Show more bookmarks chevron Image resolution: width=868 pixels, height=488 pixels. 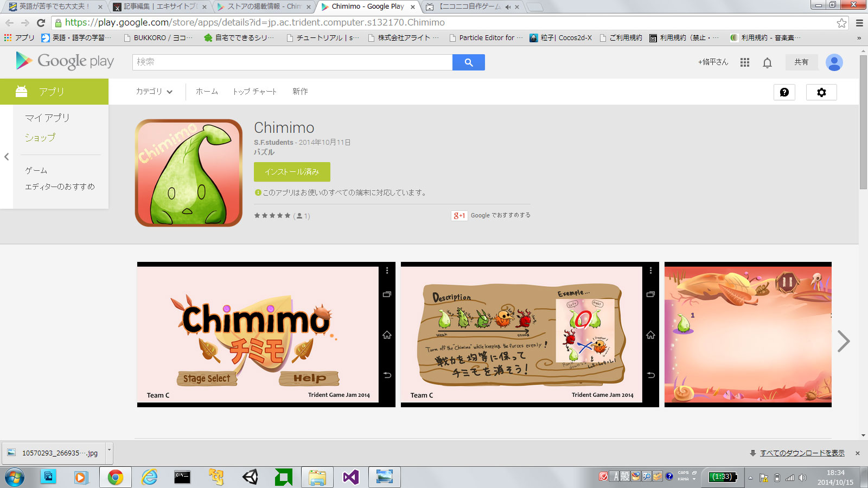click(859, 38)
